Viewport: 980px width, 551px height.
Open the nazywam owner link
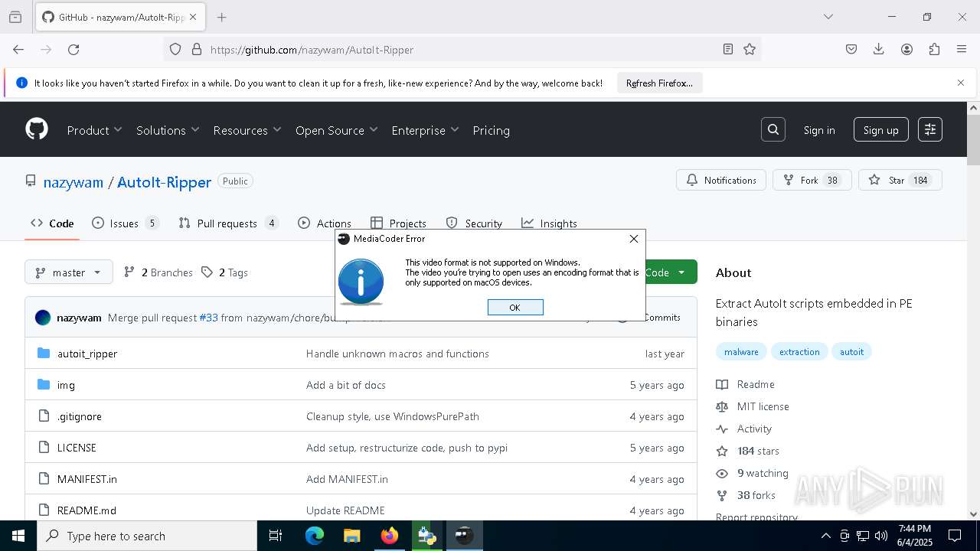(x=73, y=182)
